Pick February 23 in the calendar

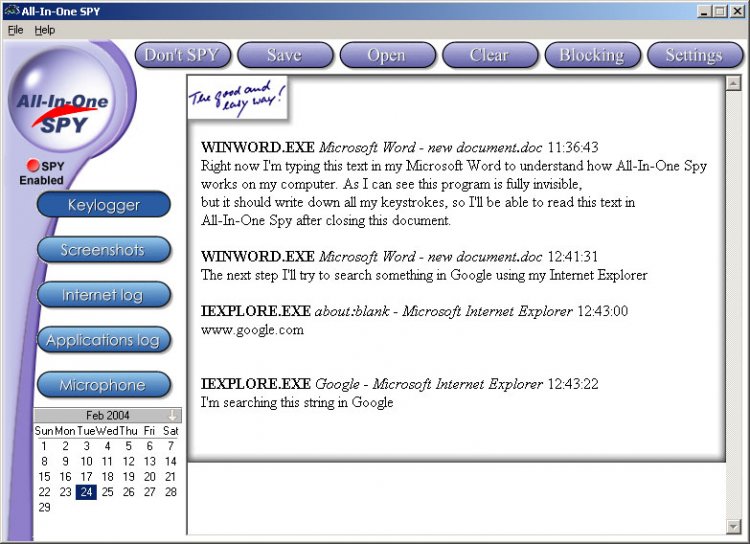pyautogui.click(x=66, y=492)
